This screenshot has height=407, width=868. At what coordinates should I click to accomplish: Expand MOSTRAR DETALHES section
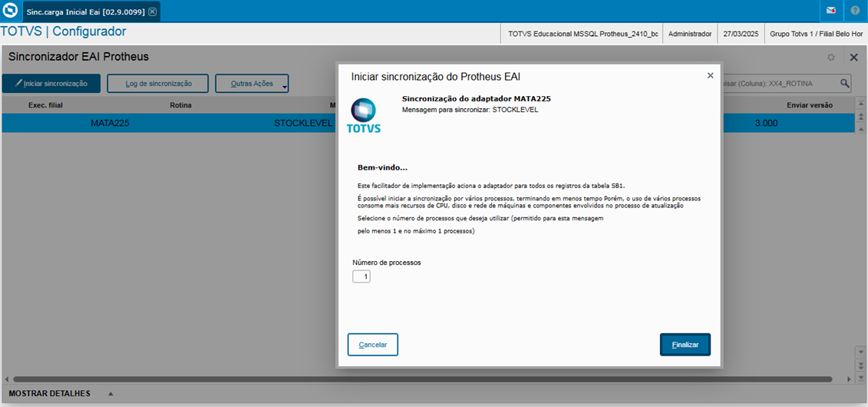[x=61, y=394]
